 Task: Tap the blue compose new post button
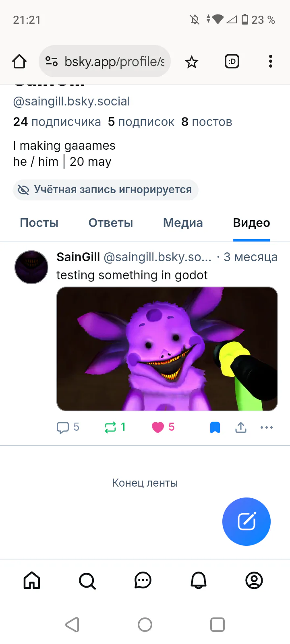pyautogui.click(x=246, y=522)
